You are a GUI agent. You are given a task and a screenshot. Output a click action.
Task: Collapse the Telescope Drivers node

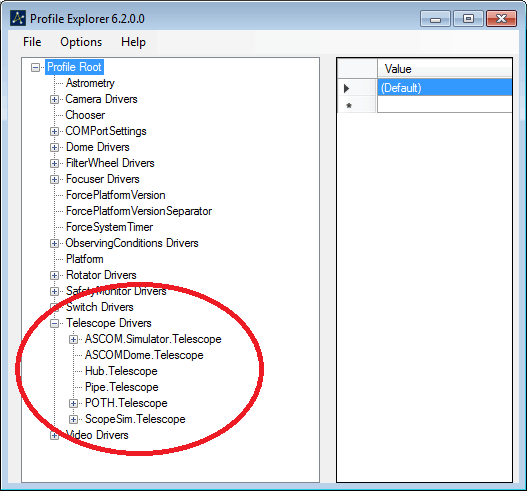54,323
